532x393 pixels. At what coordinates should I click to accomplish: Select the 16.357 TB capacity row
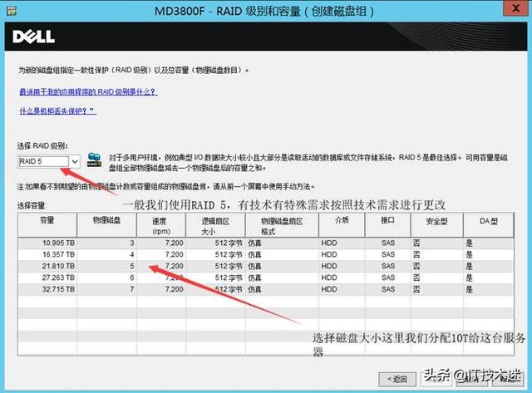(266, 254)
